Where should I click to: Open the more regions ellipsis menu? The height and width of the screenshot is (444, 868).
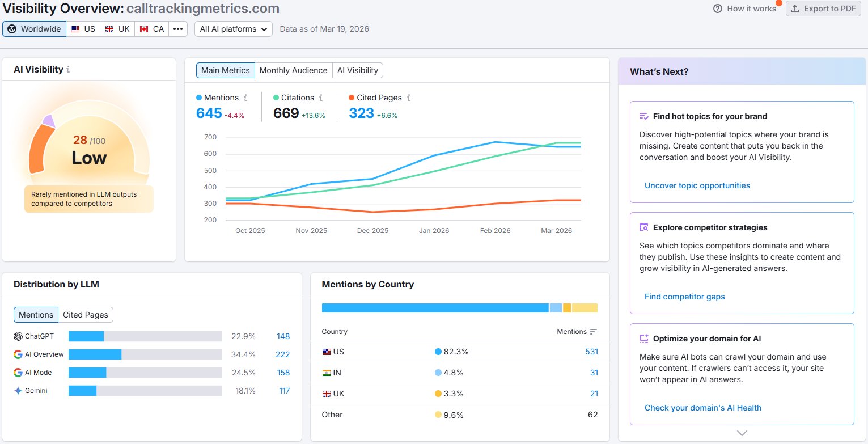(x=178, y=29)
